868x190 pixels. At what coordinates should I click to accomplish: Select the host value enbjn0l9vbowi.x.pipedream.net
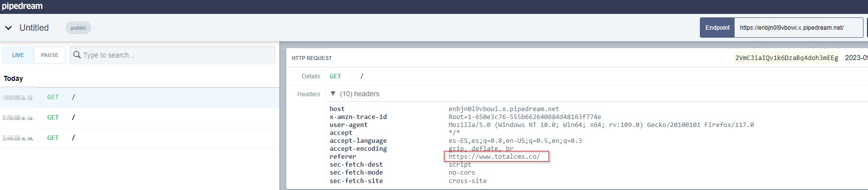[x=504, y=109]
